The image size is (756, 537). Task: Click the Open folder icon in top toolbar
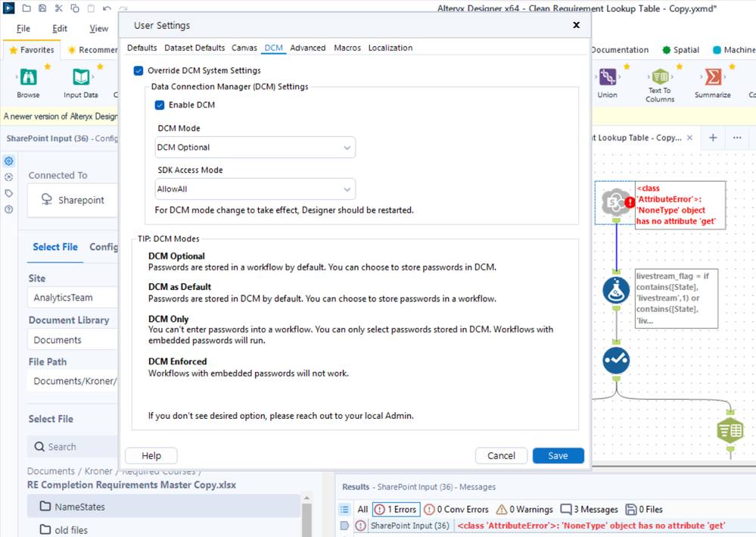click(26, 8)
